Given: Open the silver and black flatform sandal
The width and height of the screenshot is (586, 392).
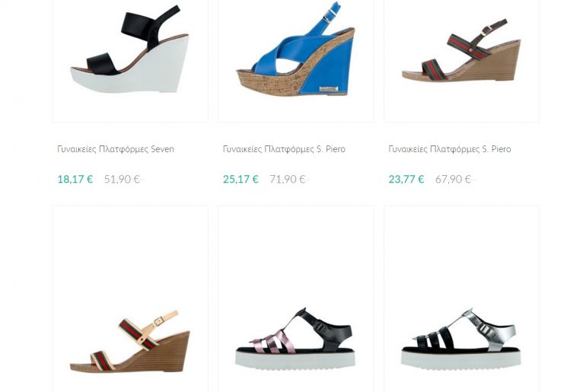Looking at the screenshot, I should (x=461, y=338).
